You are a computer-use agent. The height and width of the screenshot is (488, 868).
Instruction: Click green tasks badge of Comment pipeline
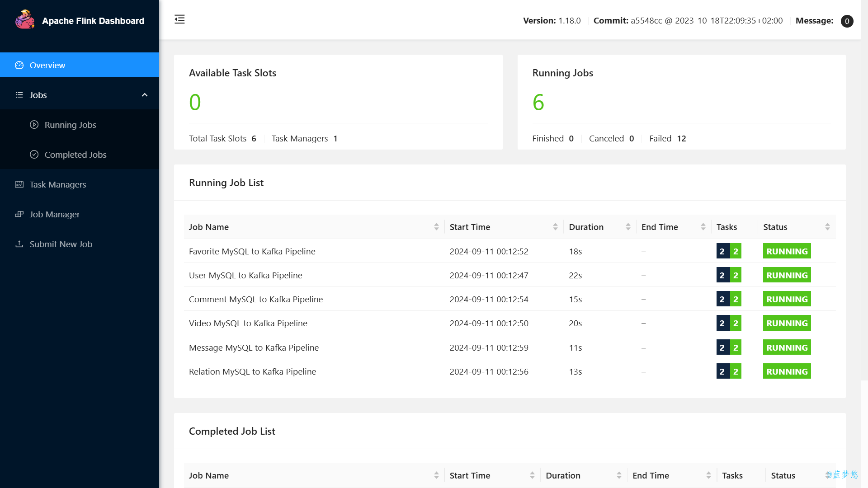(736, 299)
